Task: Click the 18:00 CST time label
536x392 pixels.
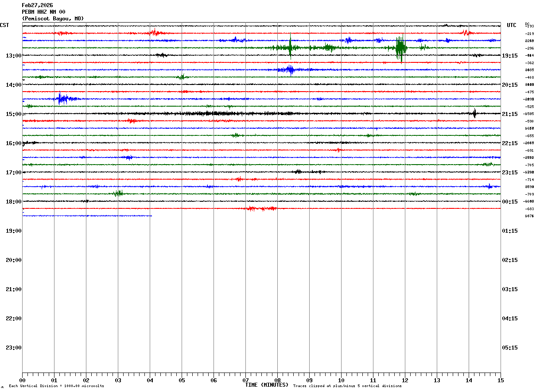Action: click(14, 202)
